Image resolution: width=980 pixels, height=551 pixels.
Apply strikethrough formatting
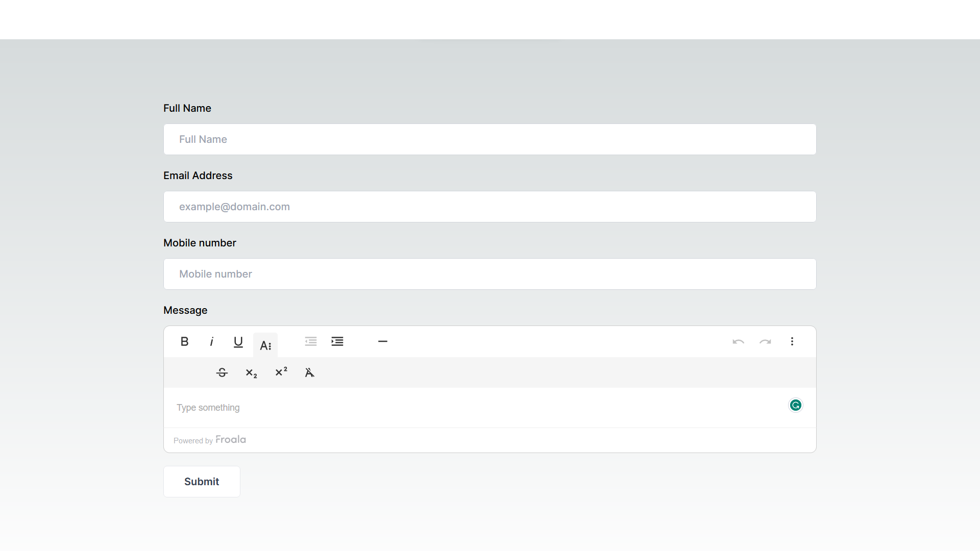[x=222, y=372]
